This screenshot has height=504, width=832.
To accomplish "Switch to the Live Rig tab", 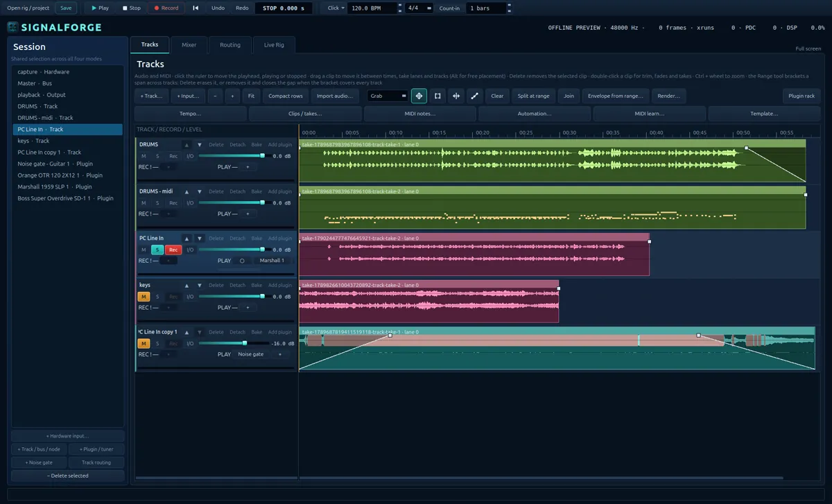I will (274, 45).
